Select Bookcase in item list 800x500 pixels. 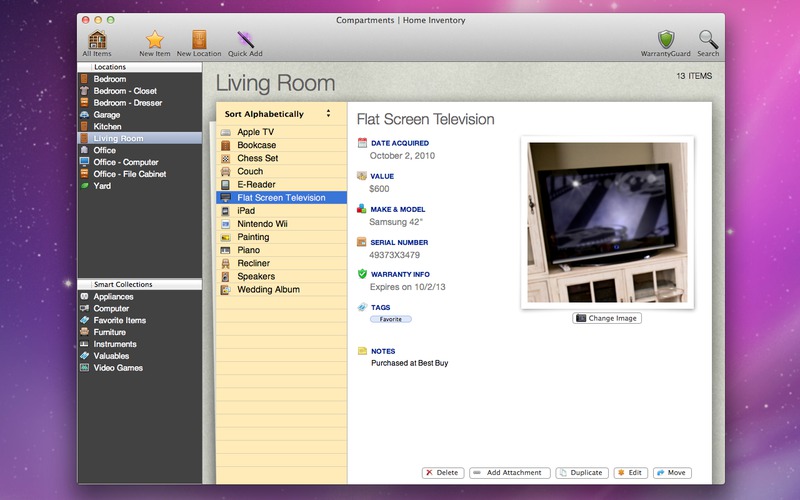click(x=282, y=145)
